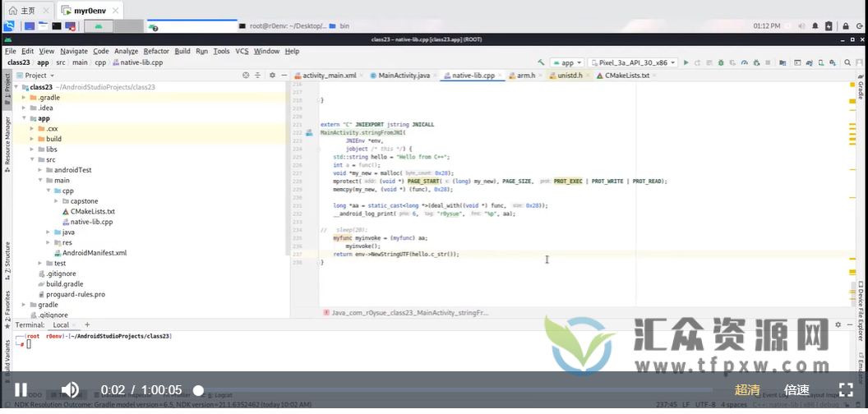The image size is (868, 414).
Task: Open the Refactor menu
Action: pos(156,51)
